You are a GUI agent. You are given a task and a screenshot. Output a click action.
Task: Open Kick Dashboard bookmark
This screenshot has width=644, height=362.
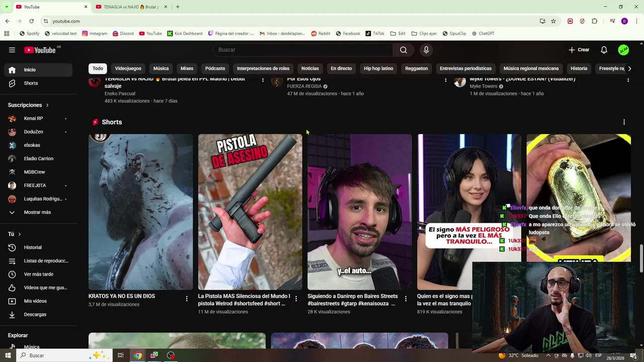pyautogui.click(x=185, y=34)
